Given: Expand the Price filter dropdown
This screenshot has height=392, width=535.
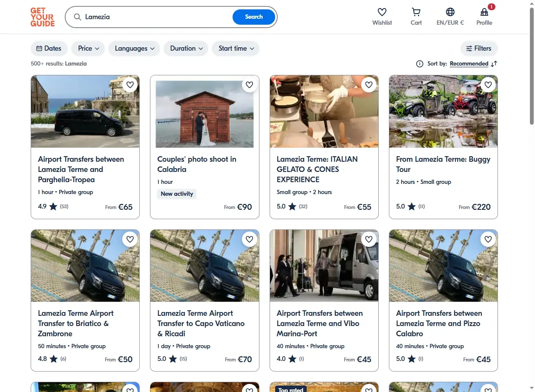Looking at the screenshot, I should coord(88,49).
